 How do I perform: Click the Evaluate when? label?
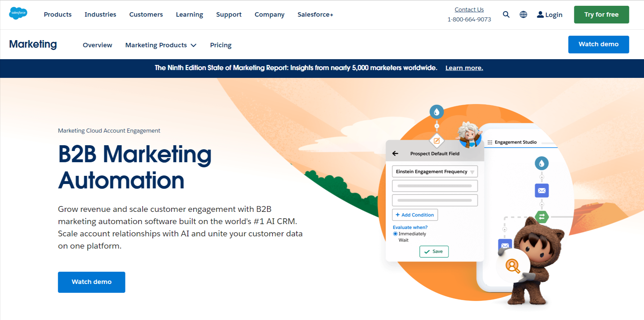click(410, 227)
